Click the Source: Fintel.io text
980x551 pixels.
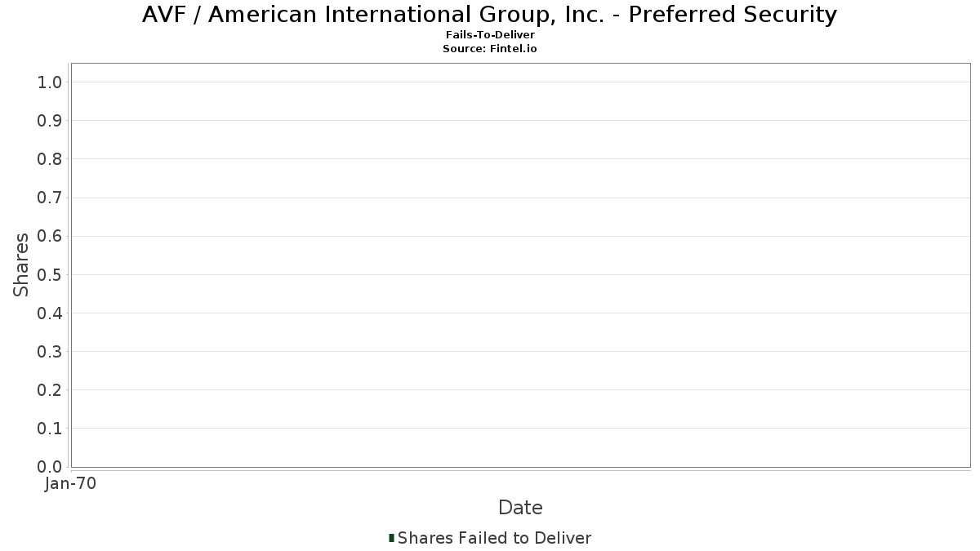[490, 49]
